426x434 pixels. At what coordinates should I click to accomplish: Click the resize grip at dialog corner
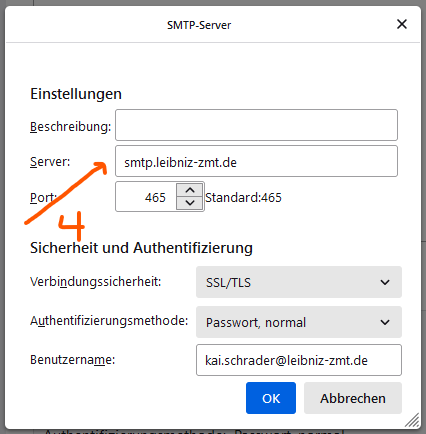tap(413, 420)
